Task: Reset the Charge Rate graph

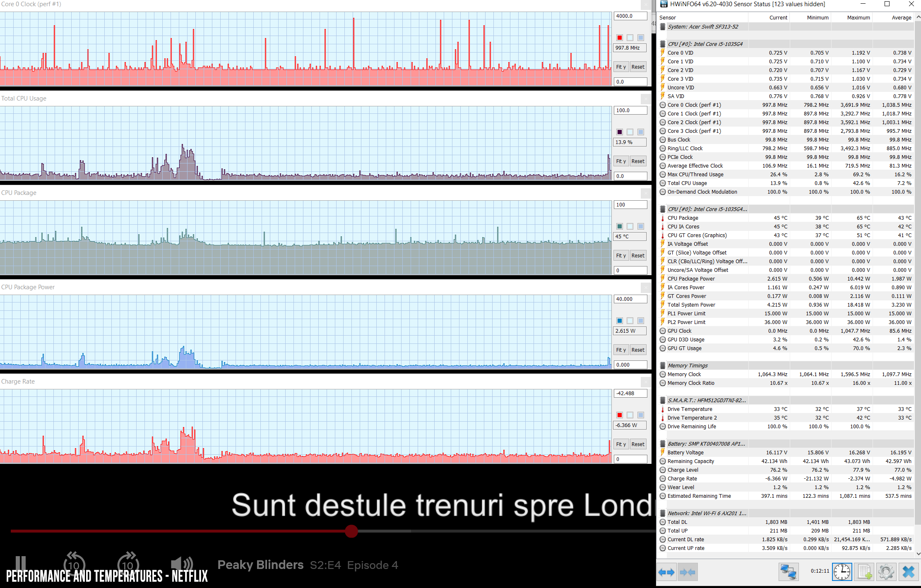Action: pos(638,444)
